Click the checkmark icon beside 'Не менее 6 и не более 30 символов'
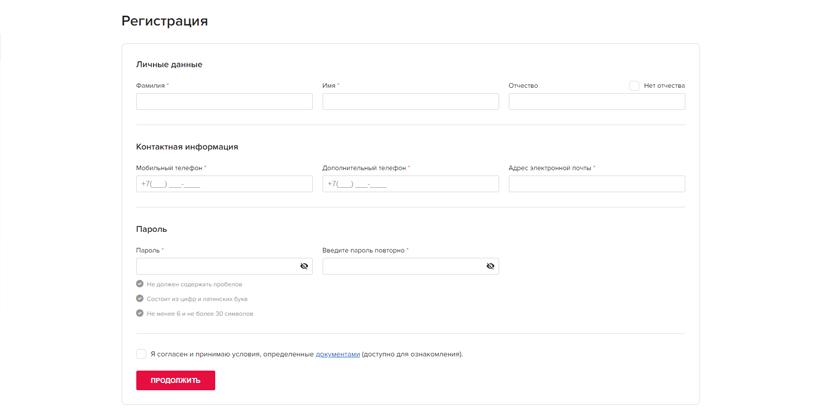The image size is (820, 410). point(140,313)
